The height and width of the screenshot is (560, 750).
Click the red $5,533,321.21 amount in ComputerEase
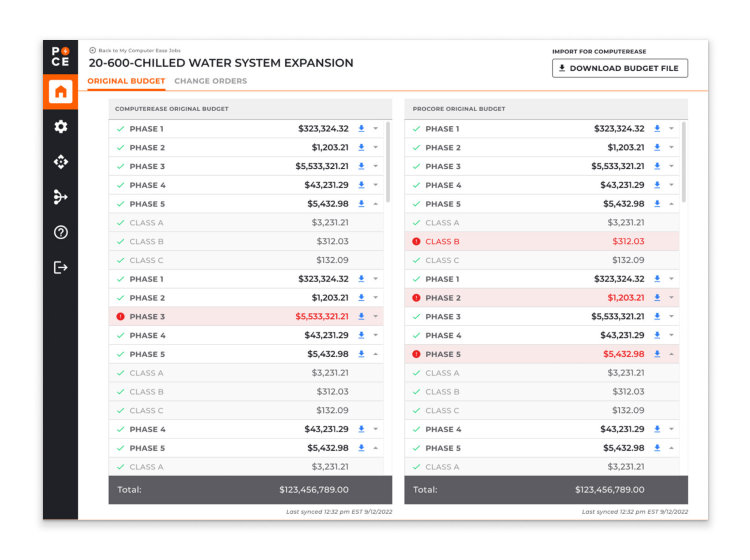click(322, 317)
